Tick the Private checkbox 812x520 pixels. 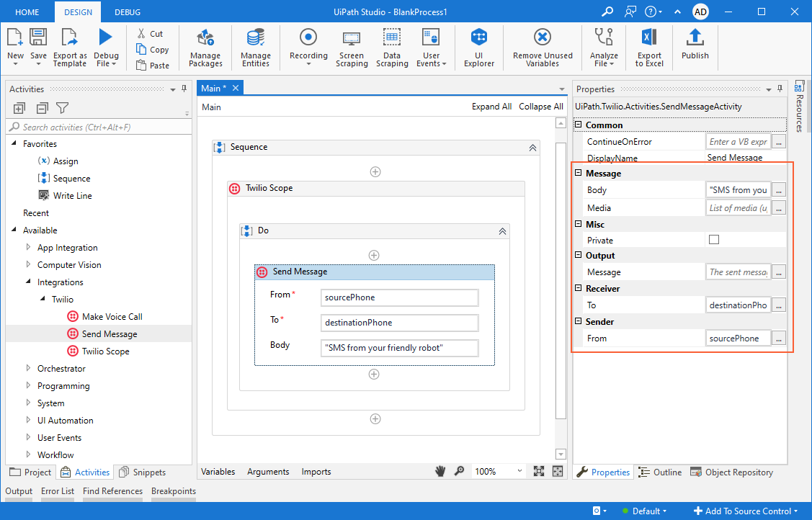pos(713,240)
